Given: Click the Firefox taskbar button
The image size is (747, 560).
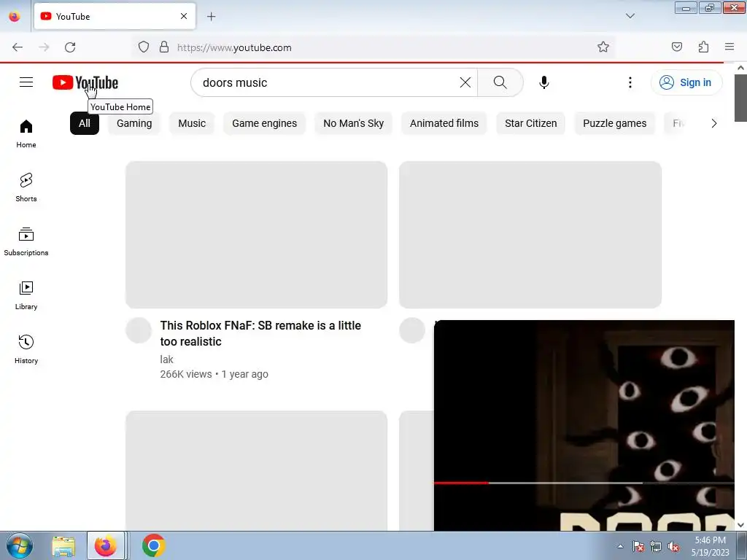Looking at the screenshot, I should click(106, 545).
